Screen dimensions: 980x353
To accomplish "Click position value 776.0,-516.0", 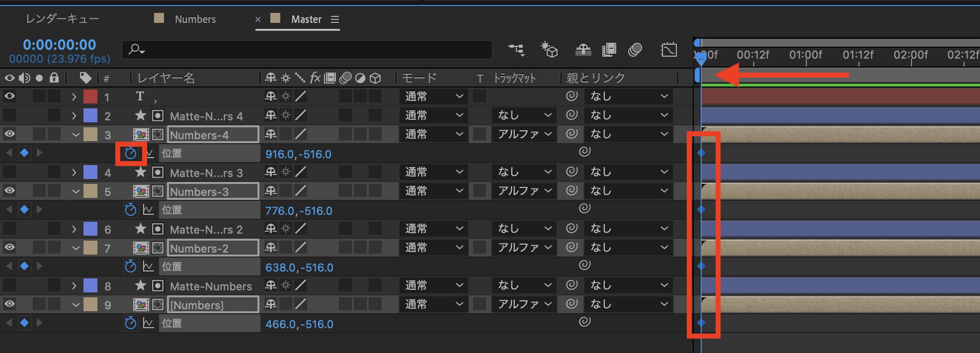I will (x=298, y=211).
